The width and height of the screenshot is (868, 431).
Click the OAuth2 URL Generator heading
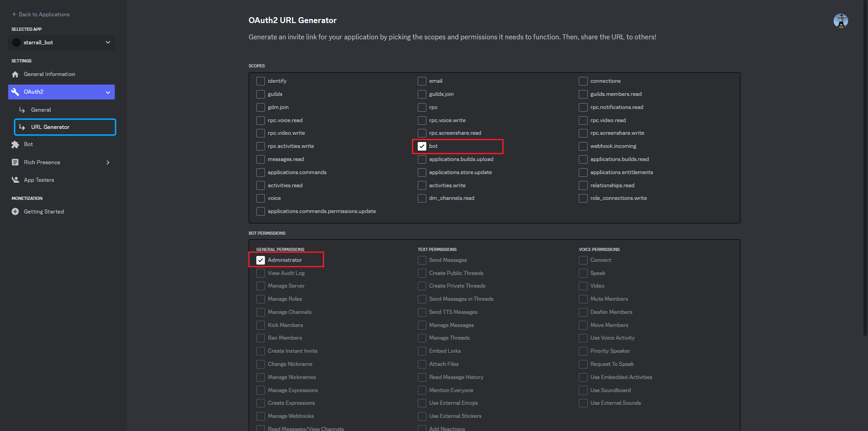292,20
